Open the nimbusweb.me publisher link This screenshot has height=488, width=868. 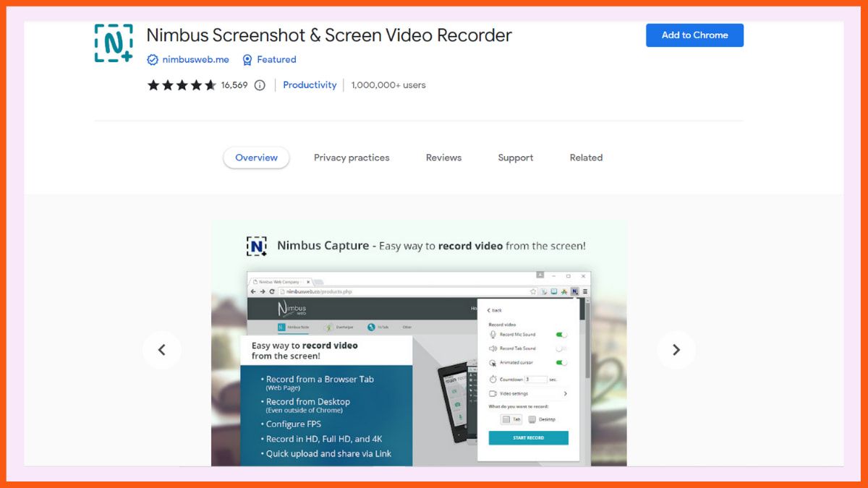(195, 60)
